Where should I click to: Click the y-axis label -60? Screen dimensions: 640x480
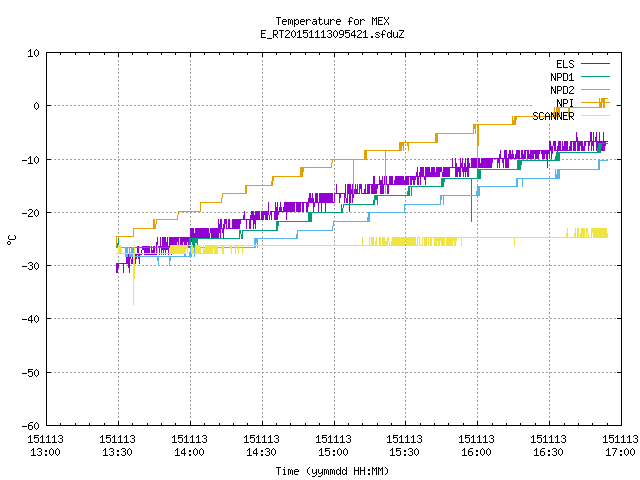(x=31, y=426)
